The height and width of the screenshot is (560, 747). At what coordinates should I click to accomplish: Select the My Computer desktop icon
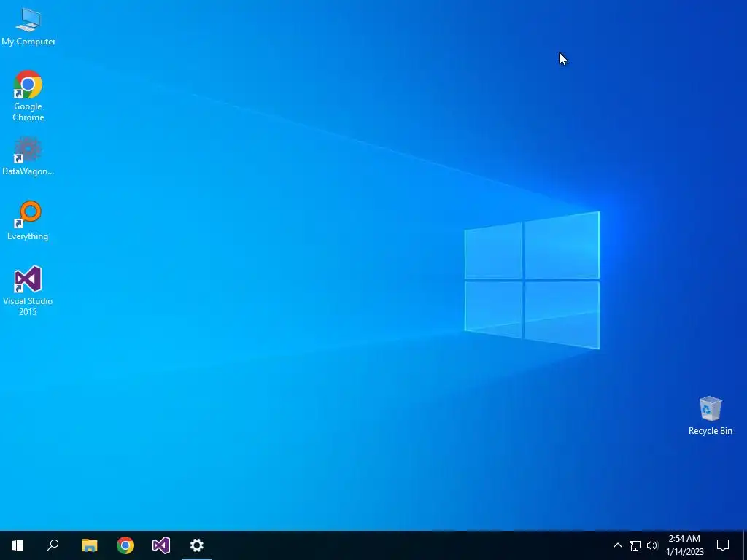(28, 27)
